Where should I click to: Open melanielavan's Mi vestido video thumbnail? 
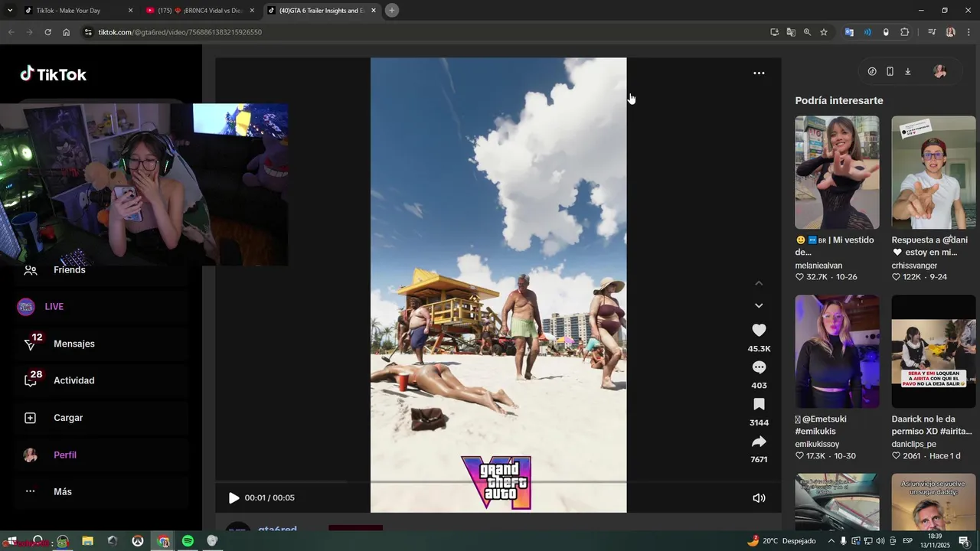tap(837, 172)
